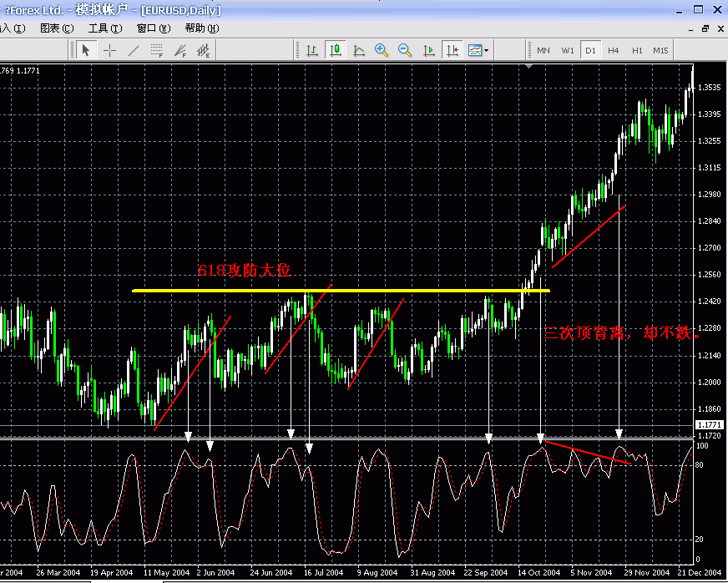Select the cursor arrow tool
Screen dimensions: 728x583
[x=86, y=50]
